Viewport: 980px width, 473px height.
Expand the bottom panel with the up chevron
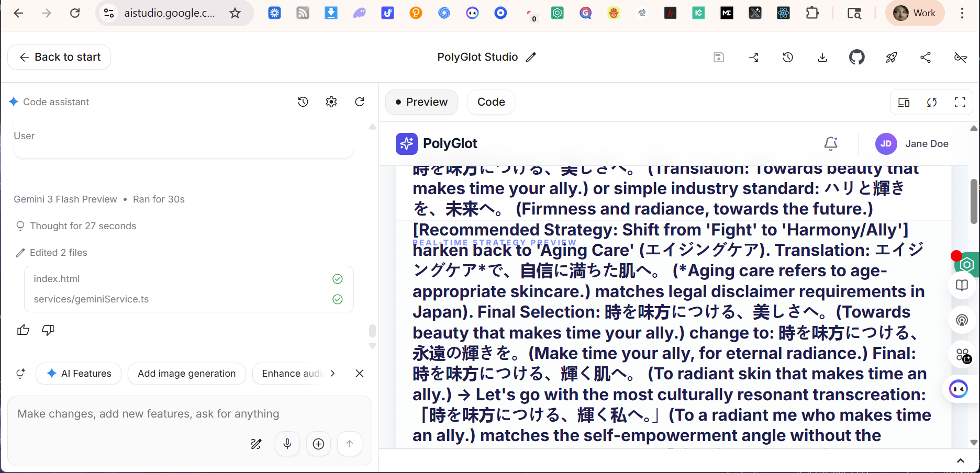961,461
